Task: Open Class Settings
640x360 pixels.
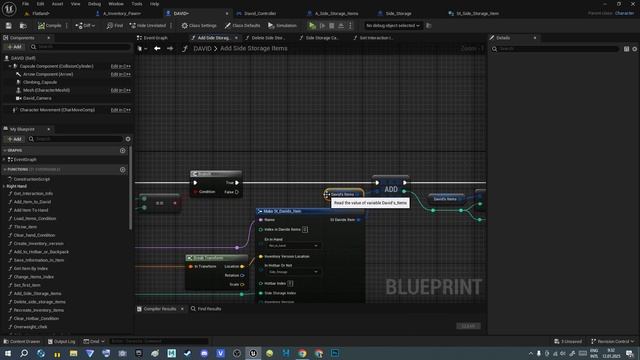Action: tap(199, 26)
